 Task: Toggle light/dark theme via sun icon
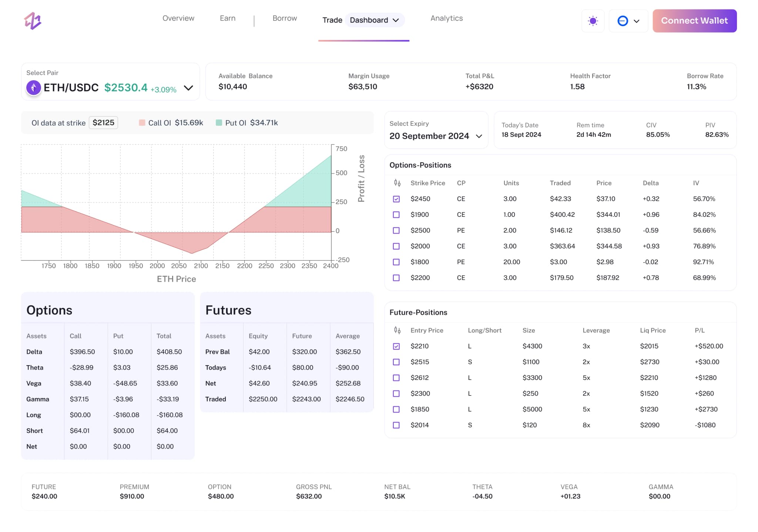coord(593,21)
